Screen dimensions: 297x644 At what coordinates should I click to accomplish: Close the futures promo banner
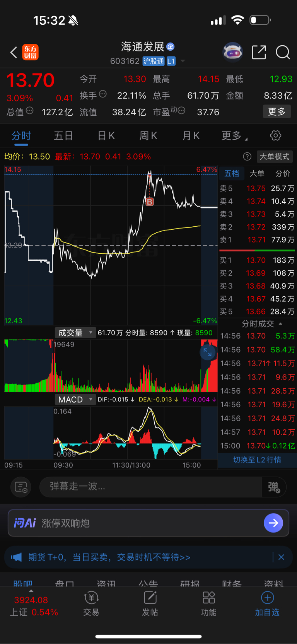[282, 557]
